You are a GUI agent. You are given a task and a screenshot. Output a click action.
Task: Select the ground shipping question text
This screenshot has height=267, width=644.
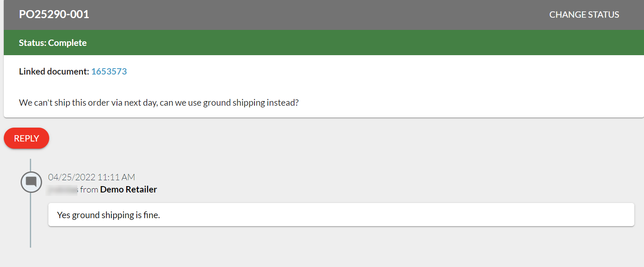point(159,103)
